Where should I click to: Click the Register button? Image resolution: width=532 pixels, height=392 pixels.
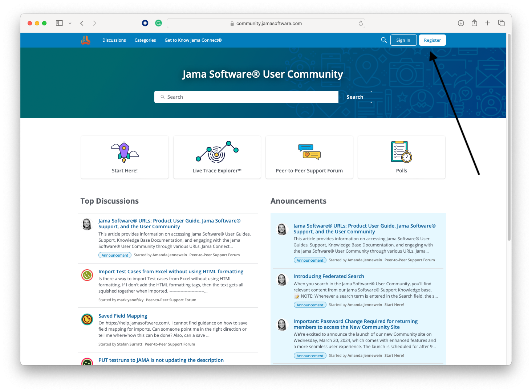[432, 40]
